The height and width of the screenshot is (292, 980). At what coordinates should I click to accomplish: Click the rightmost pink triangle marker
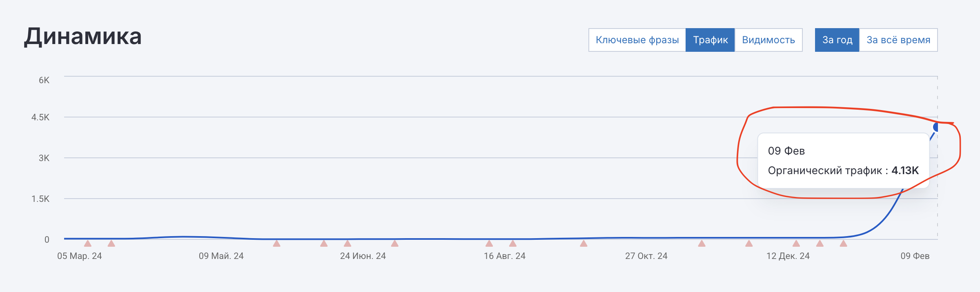pyautogui.click(x=843, y=243)
